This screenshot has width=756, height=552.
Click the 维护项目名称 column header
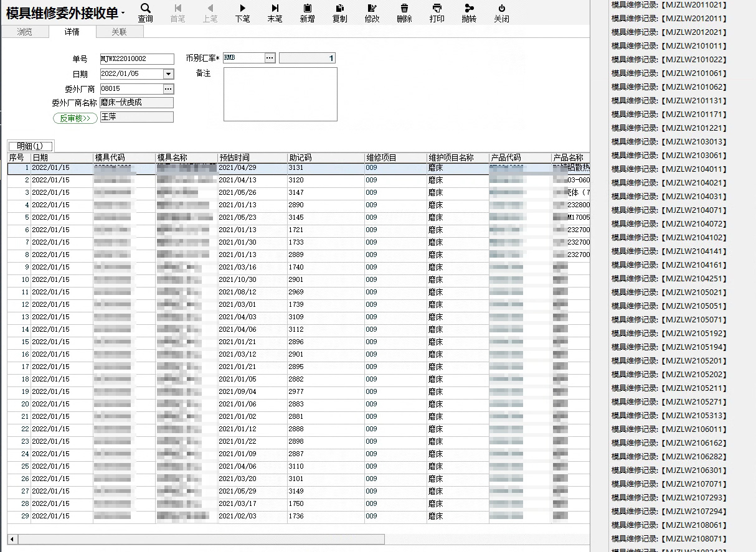tap(458, 157)
